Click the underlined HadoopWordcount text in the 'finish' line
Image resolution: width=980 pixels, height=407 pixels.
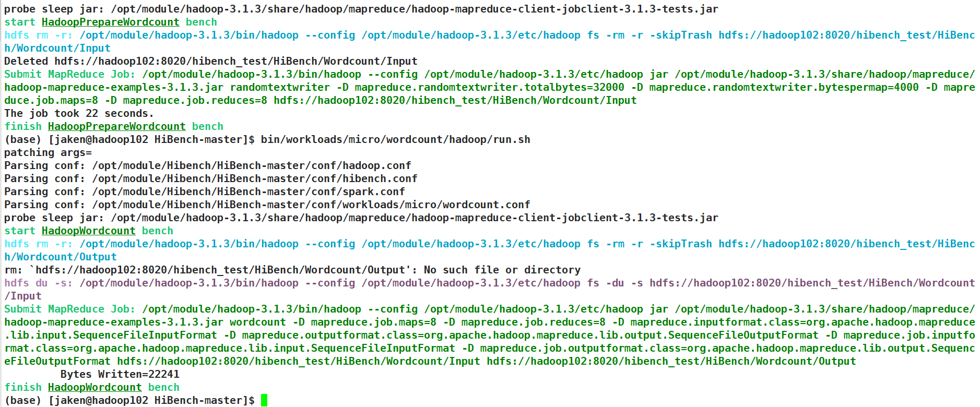[95, 387]
